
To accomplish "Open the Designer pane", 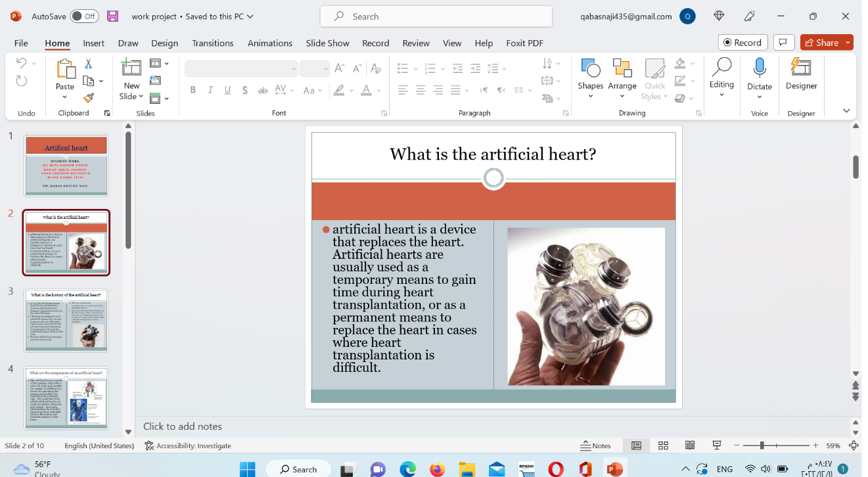I will click(x=801, y=74).
